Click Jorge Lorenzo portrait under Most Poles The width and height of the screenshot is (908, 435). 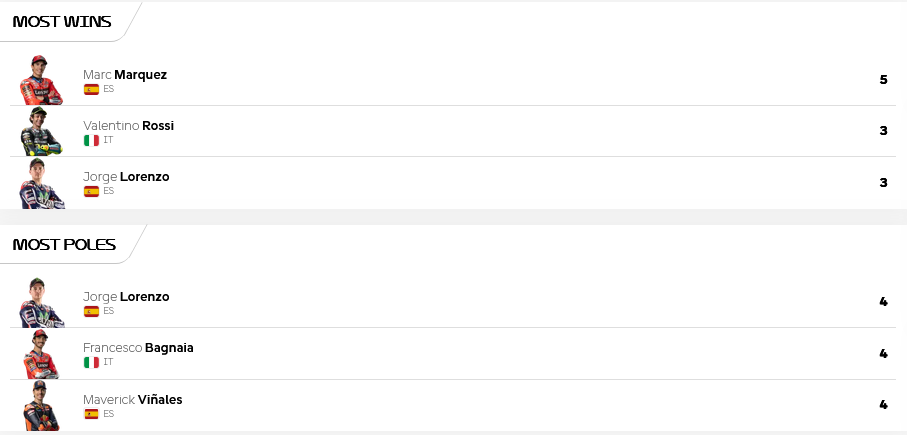[x=42, y=302]
